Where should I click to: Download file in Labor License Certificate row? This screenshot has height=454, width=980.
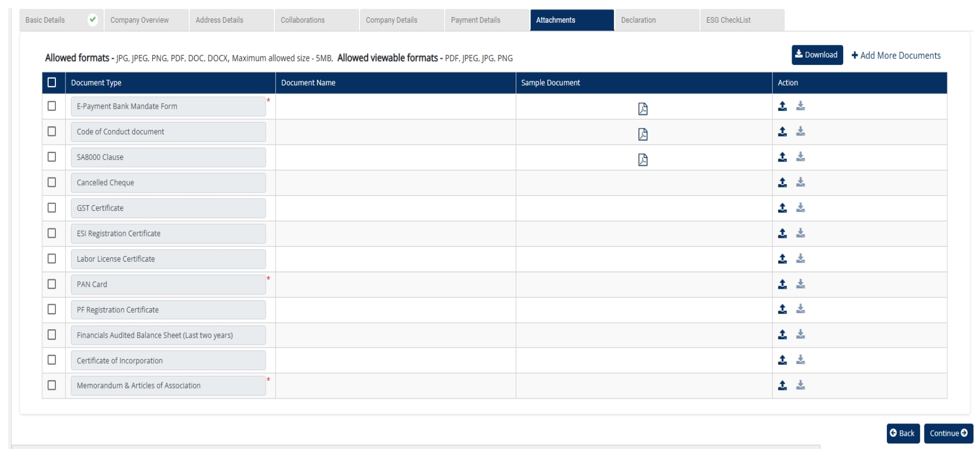click(801, 259)
